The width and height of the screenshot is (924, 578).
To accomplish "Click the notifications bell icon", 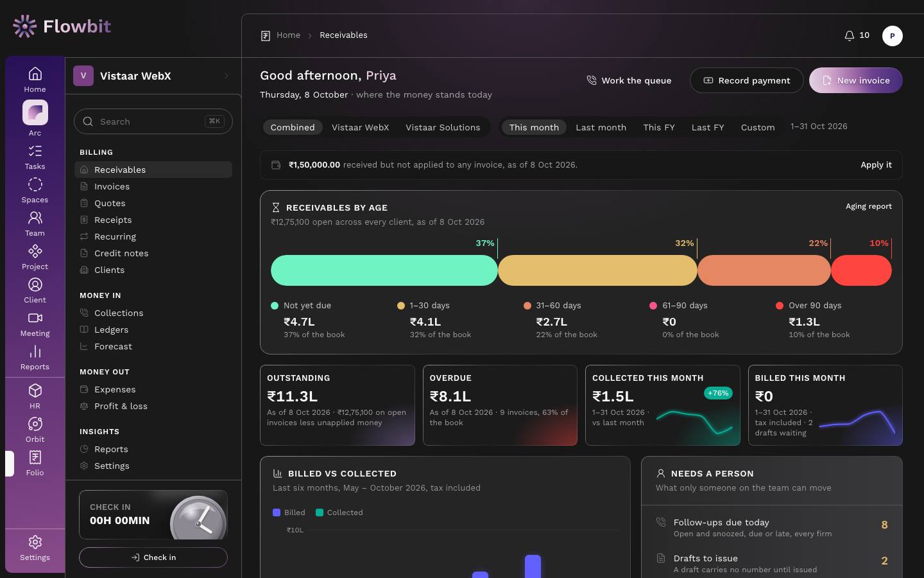I will [849, 35].
